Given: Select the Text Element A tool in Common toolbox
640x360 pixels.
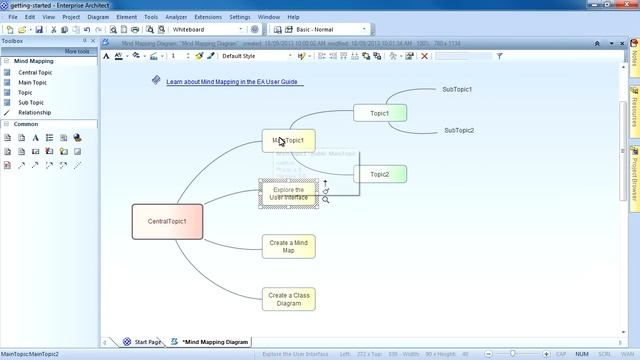Looking at the screenshot, I should (36, 138).
